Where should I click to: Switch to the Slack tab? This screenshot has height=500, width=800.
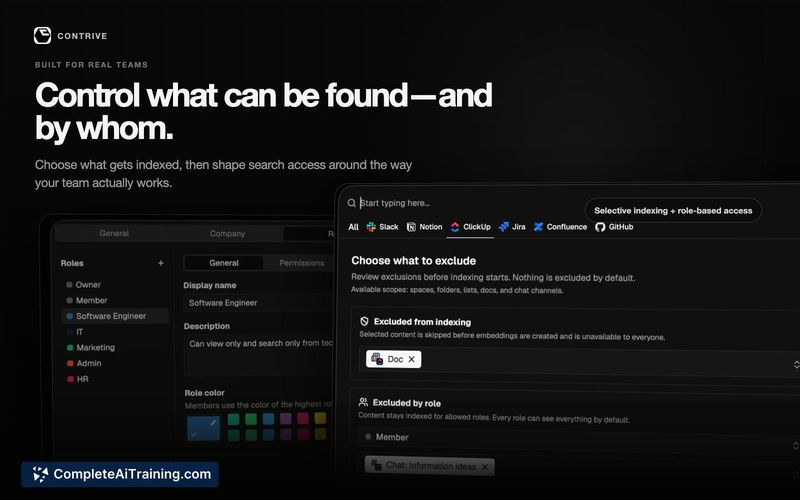click(382, 227)
